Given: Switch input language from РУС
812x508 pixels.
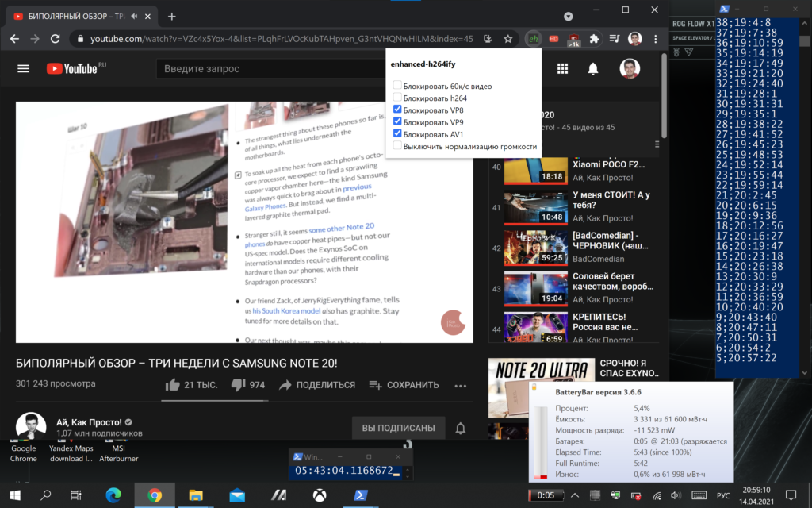Looking at the screenshot, I should 723,495.
